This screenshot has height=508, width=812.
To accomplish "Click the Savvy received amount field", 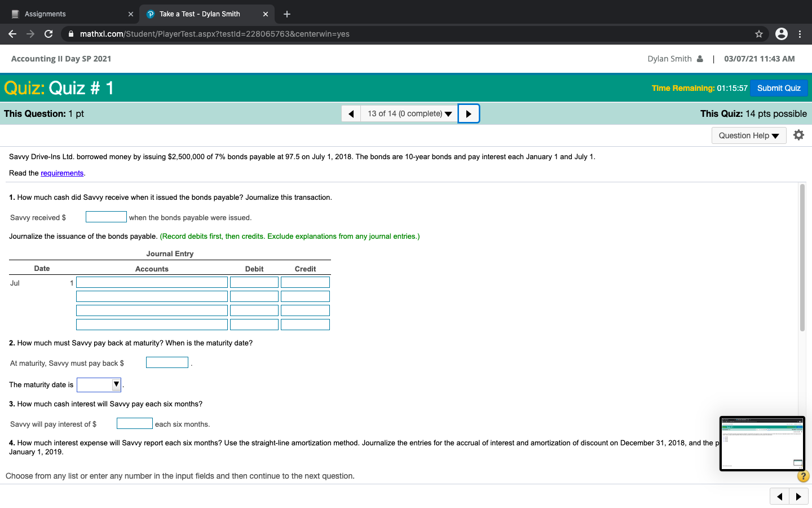I will [x=106, y=217].
